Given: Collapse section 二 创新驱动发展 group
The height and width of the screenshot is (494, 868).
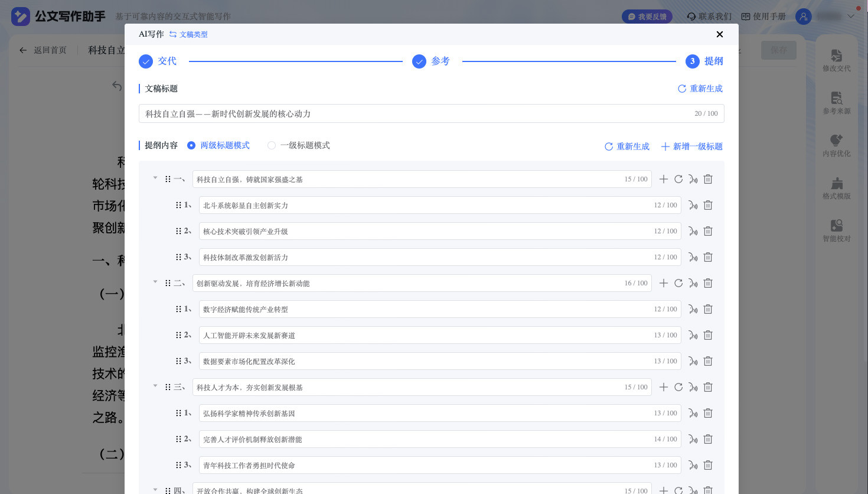Looking at the screenshot, I should (155, 282).
